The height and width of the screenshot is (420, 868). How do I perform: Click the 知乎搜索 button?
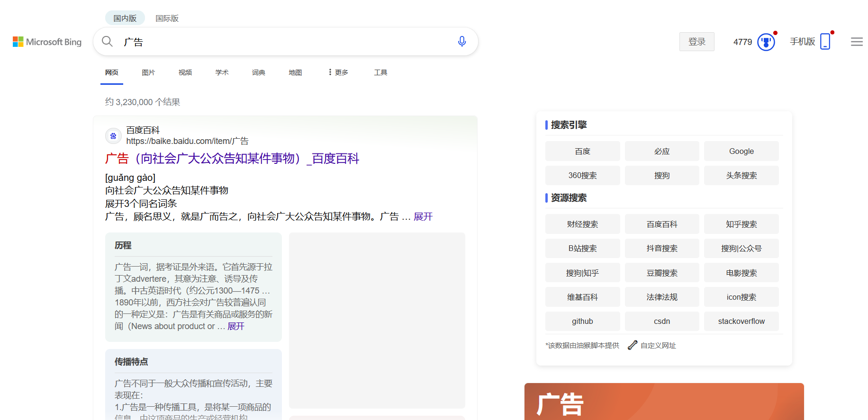pos(741,224)
